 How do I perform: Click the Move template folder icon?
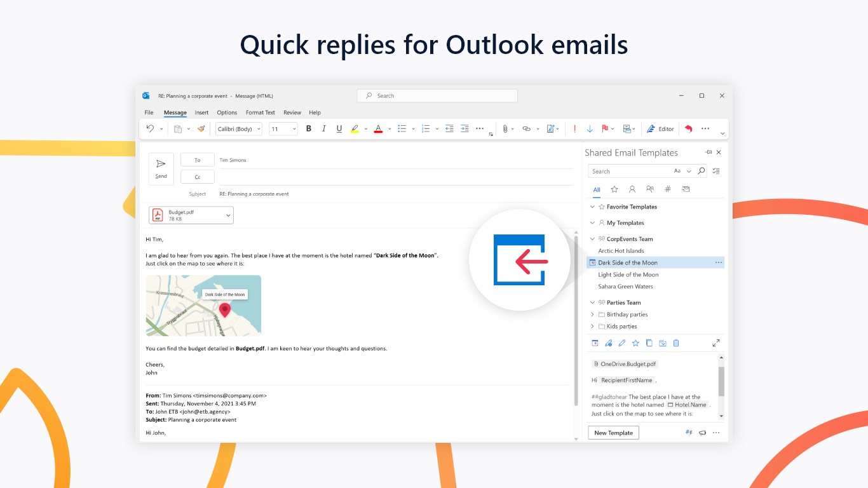pyautogui.click(x=663, y=343)
